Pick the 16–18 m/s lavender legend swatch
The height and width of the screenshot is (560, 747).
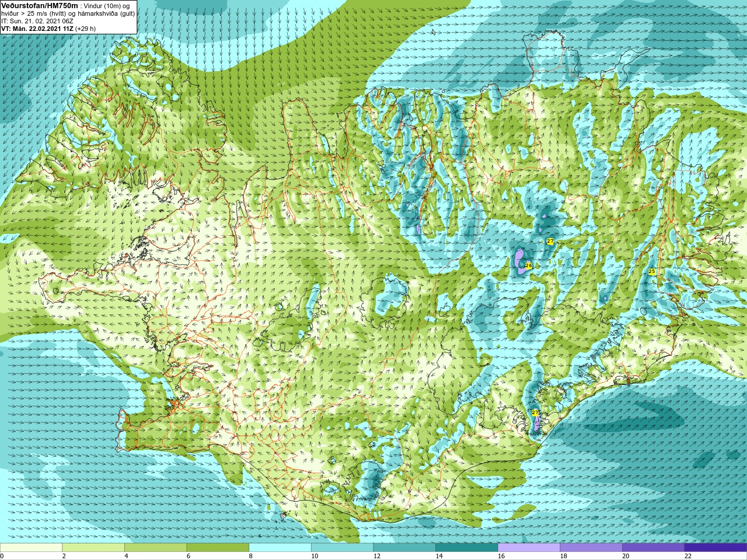pyautogui.click(x=529, y=548)
